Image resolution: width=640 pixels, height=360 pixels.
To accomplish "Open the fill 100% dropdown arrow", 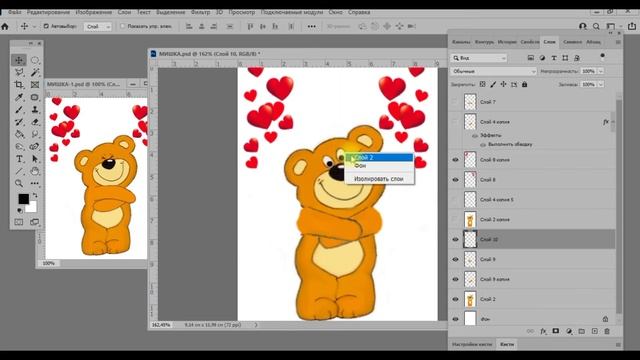I will point(601,84).
